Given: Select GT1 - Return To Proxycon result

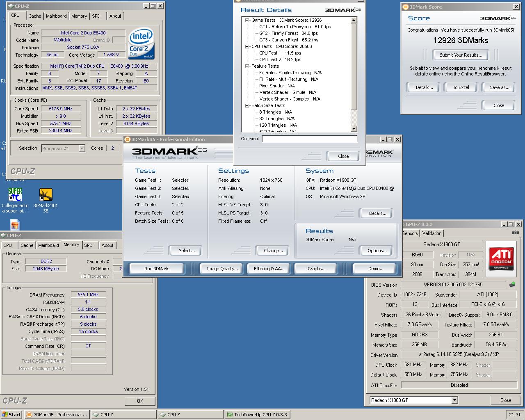Looking at the screenshot, I should pyautogui.click(x=295, y=27).
